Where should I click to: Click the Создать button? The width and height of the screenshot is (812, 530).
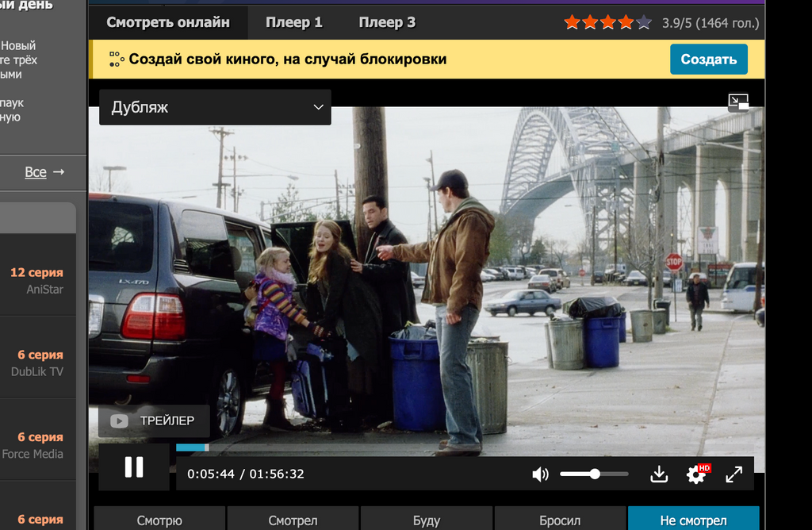coord(708,59)
